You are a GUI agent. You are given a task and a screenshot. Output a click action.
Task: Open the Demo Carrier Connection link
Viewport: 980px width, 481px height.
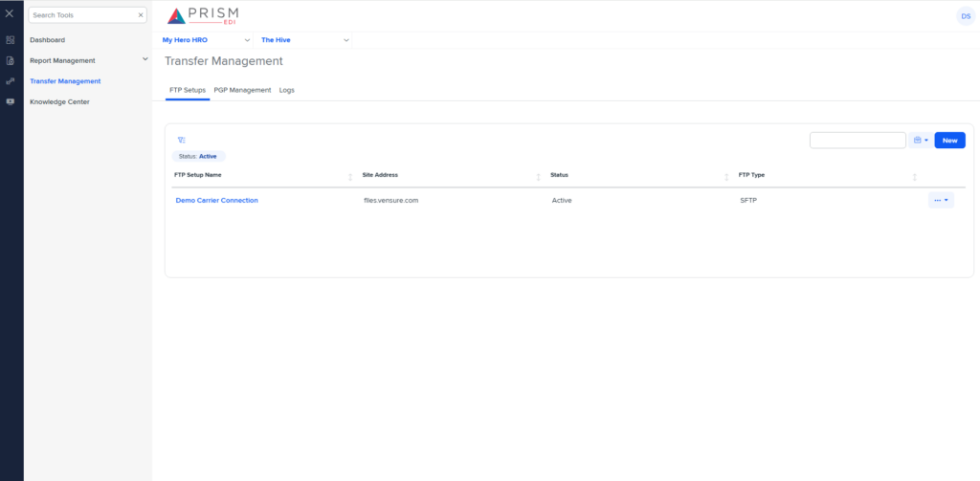click(x=217, y=201)
